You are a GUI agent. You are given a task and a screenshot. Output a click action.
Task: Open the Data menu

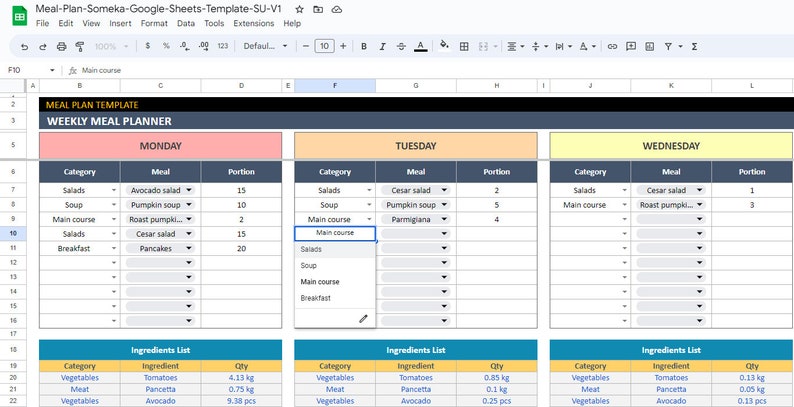pos(186,23)
